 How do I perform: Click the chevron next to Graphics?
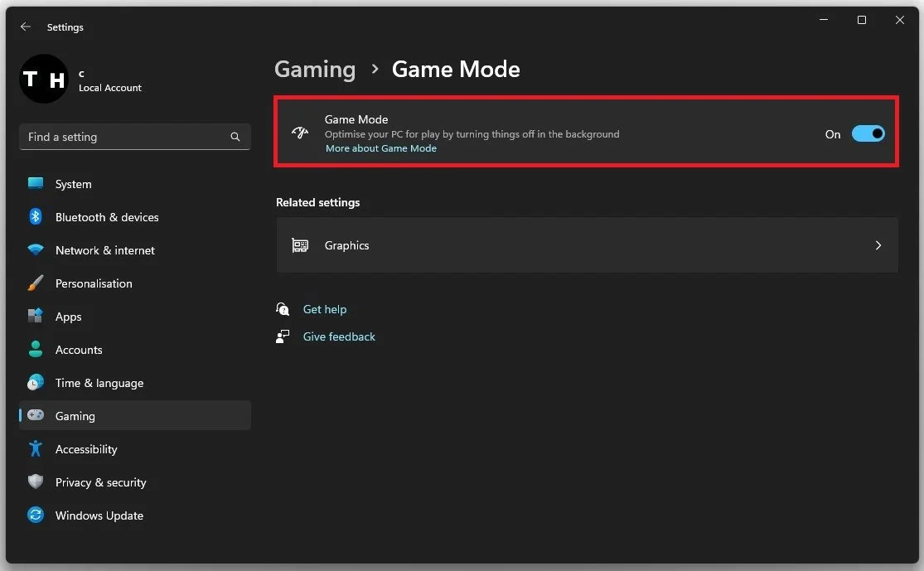click(878, 244)
